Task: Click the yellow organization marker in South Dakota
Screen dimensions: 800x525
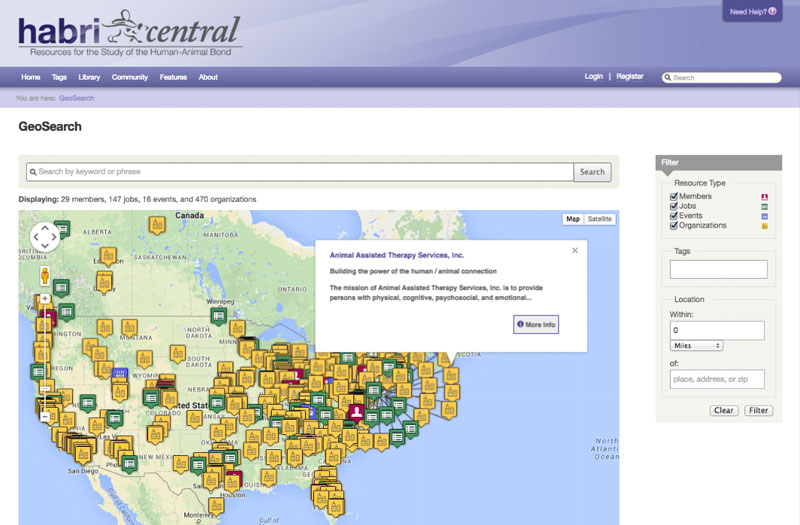Action: (178, 353)
